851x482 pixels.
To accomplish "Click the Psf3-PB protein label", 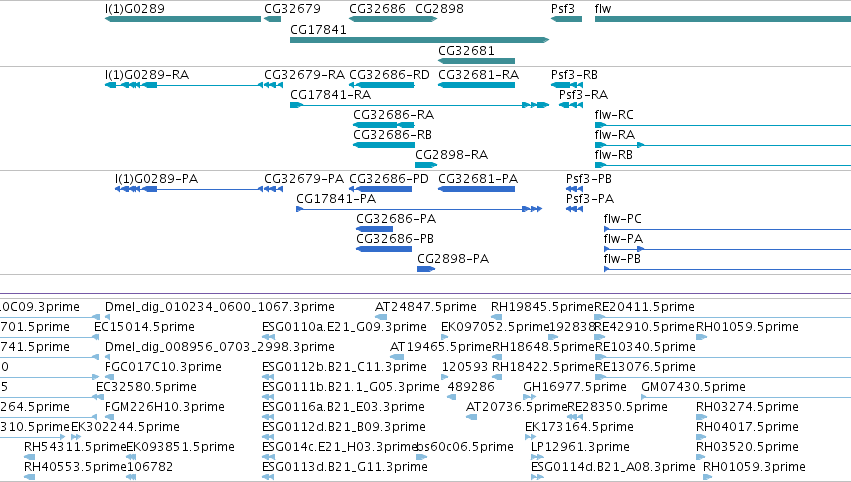I will click(589, 179).
